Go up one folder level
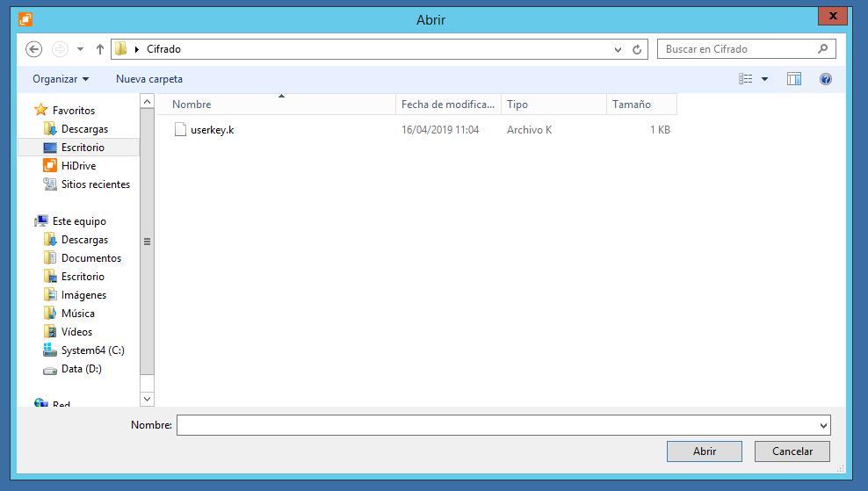Viewport: 868px width, 491px height. 99,49
